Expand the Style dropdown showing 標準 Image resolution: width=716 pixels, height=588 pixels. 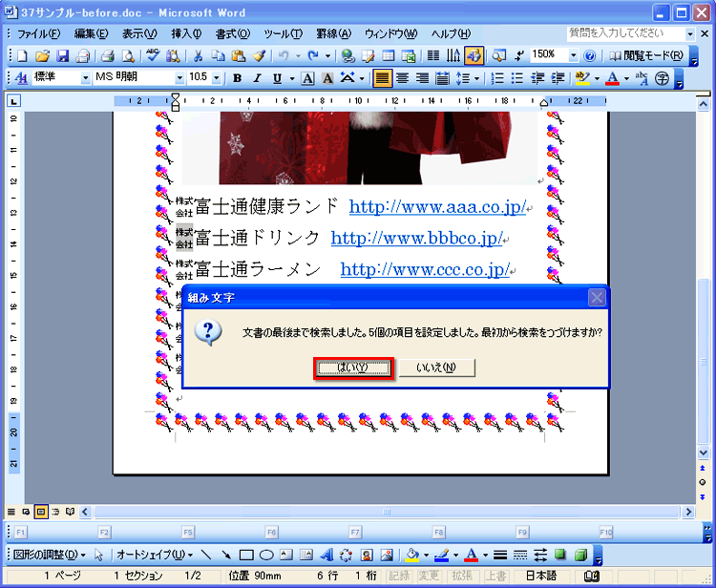coord(85,78)
